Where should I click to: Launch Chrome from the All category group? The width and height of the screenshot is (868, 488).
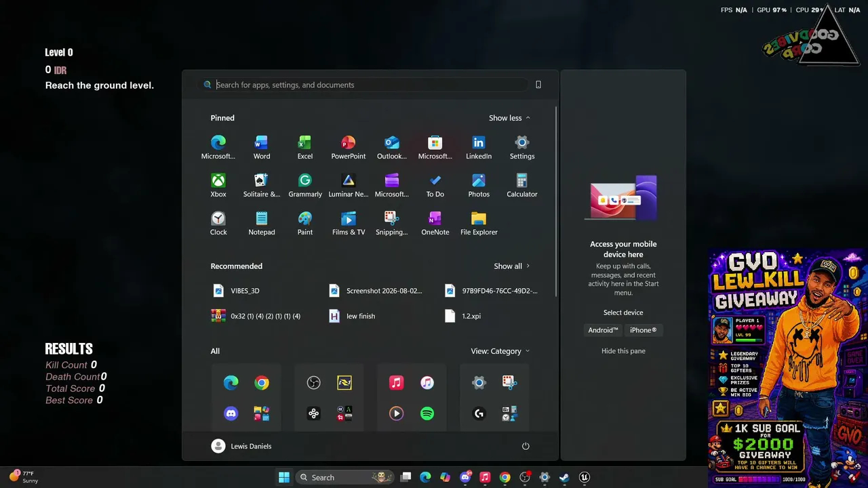click(x=262, y=383)
